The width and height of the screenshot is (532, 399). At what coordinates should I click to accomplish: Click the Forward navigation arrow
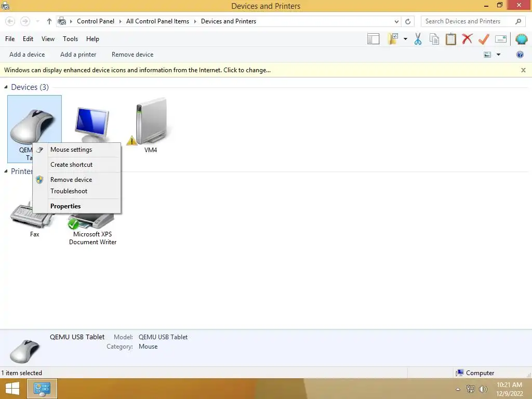coord(25,21)
